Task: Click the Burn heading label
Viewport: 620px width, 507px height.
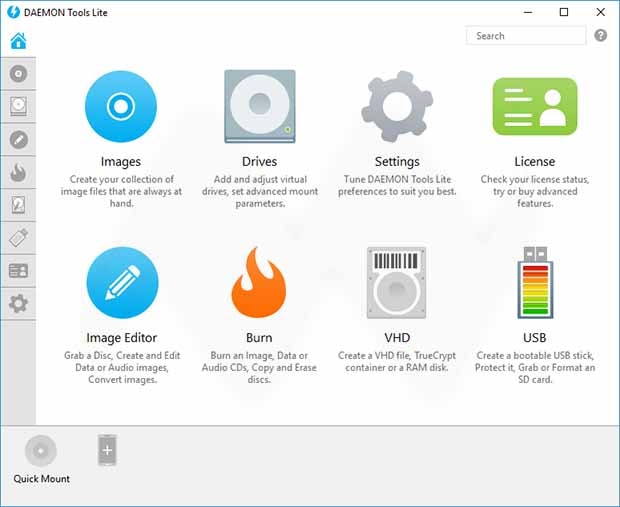Action: (259, 337)
